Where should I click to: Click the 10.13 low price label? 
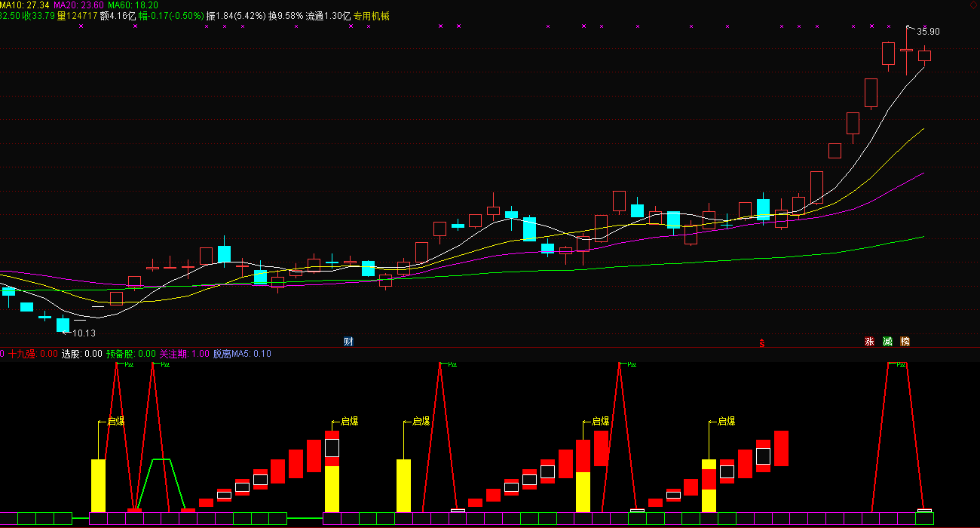[84, 333]
